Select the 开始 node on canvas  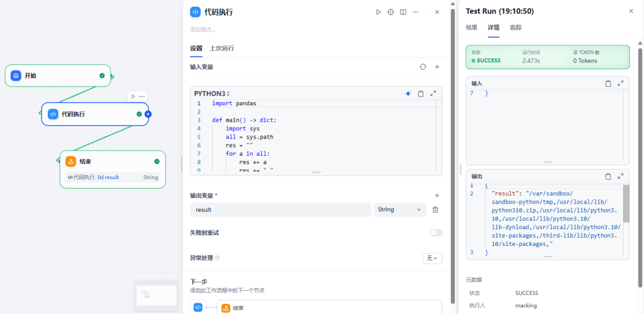pos(58,76)
